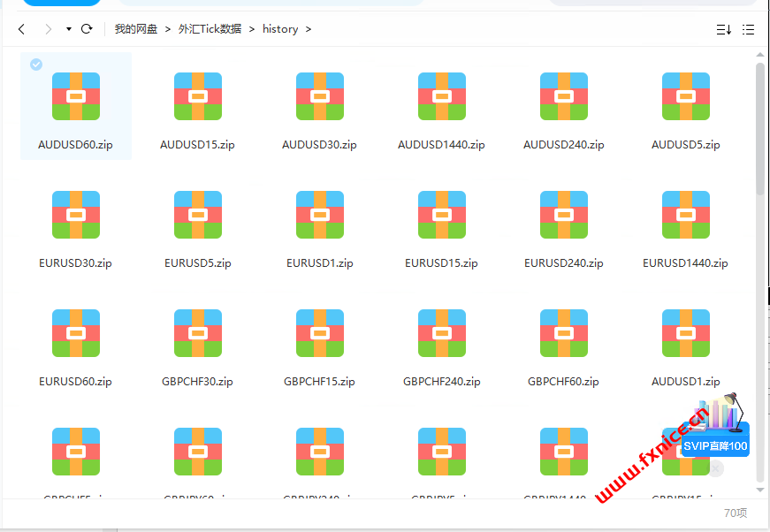Image resolution: width=770 pixels, height=532 pixels.
Task: Expand the chevron after history breadcrumb
Action: 309,29
